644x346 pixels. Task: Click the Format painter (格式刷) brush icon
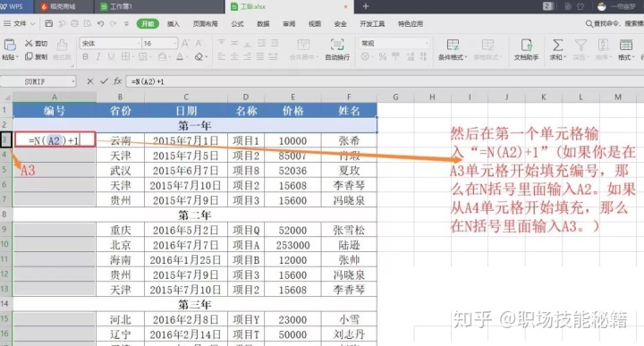click(62, 45)
